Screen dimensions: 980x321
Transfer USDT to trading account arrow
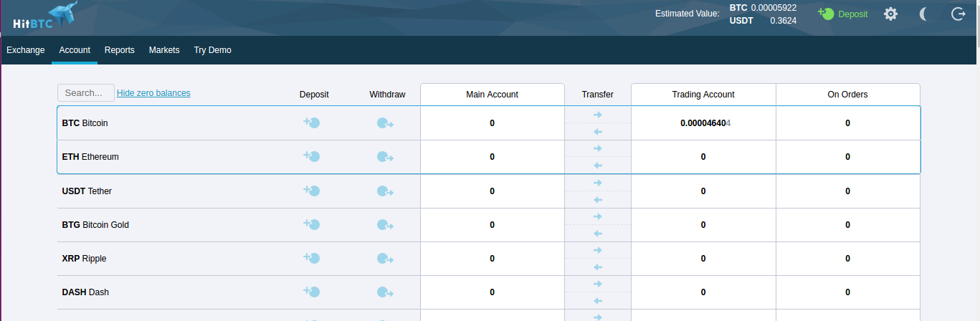(598, 183)
